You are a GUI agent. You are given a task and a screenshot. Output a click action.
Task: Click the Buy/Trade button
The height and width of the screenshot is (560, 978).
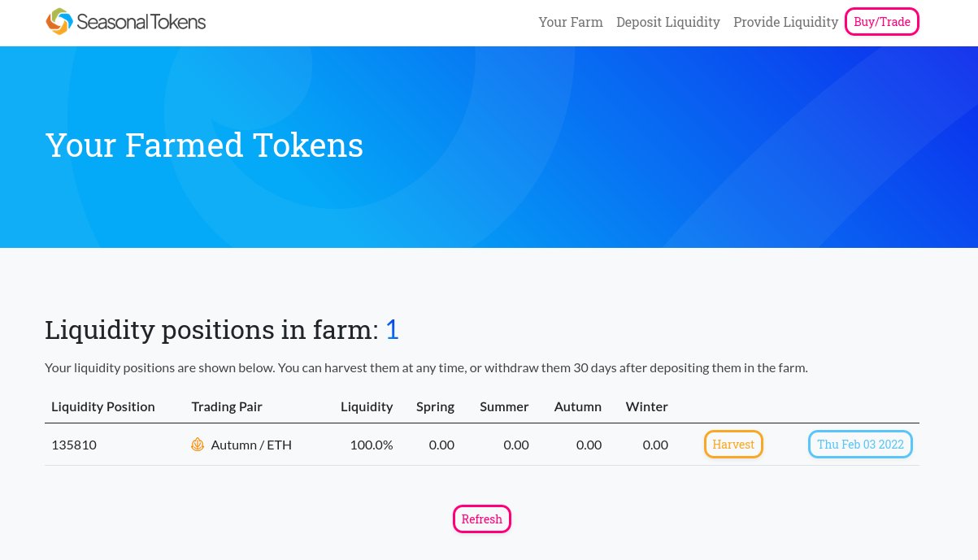[882, 22]
